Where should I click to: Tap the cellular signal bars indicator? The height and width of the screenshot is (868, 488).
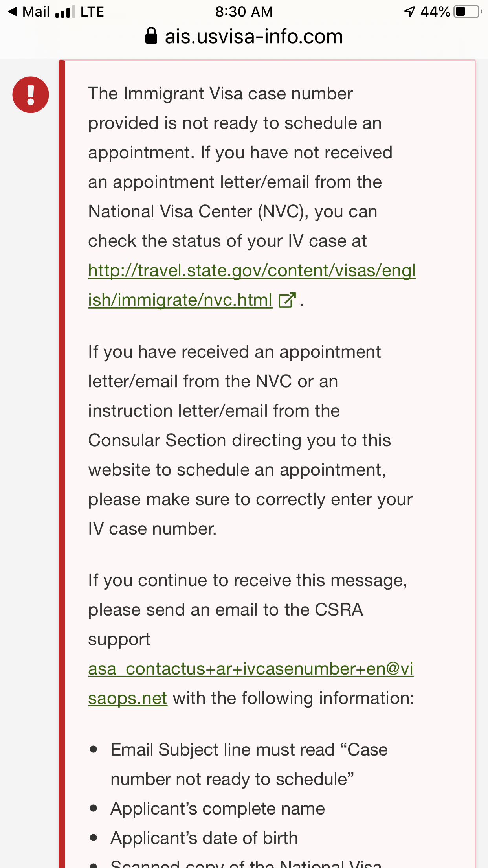coord(65,12)
